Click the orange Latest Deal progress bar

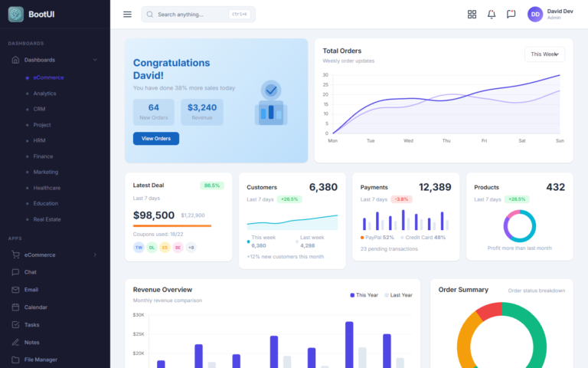(172, 225)
